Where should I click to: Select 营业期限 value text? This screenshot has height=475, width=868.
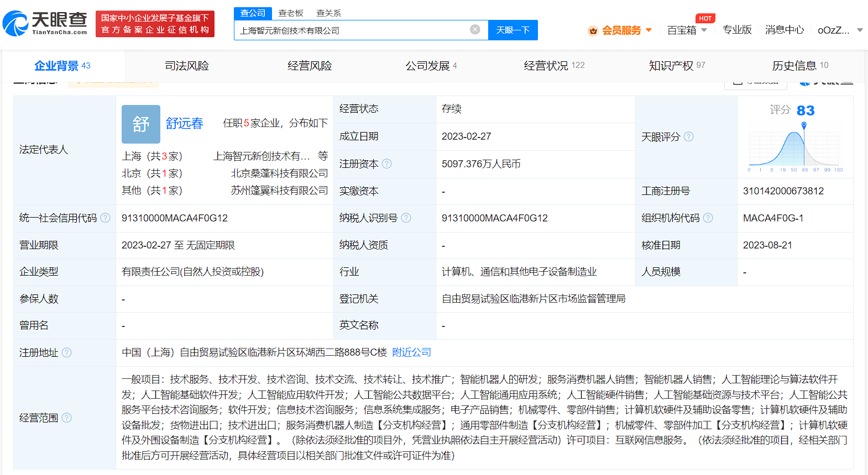coord(178,245)
